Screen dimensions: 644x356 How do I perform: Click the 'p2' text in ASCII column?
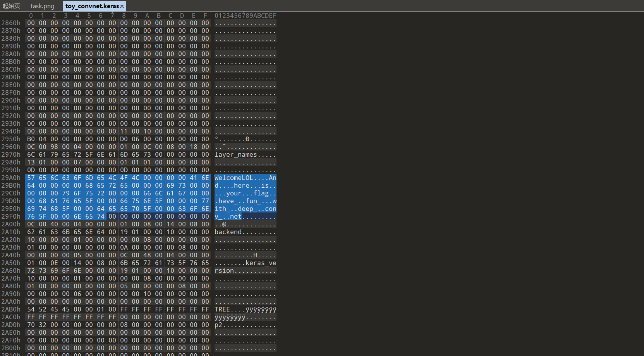[218, 325]
